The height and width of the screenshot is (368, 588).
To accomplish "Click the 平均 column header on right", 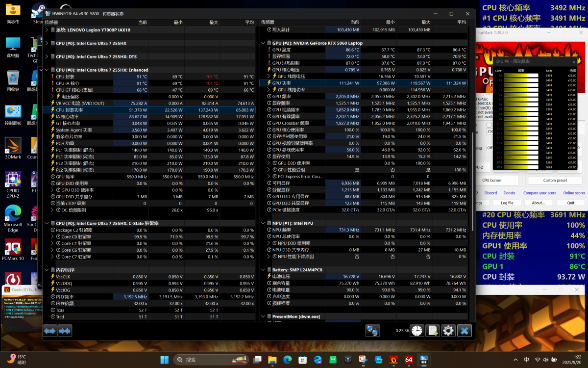I will coord(461,22).
